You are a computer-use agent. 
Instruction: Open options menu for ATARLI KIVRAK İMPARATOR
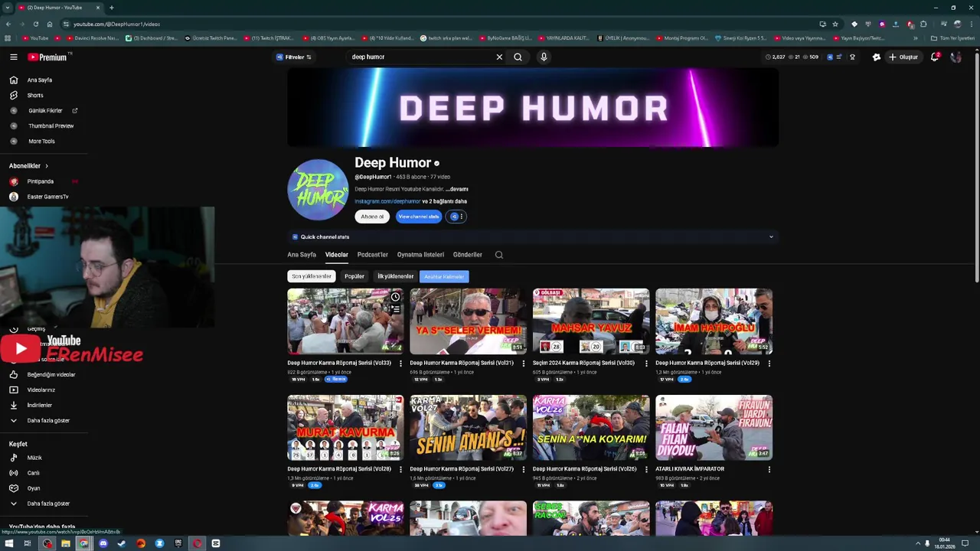[x=769, y=469]
